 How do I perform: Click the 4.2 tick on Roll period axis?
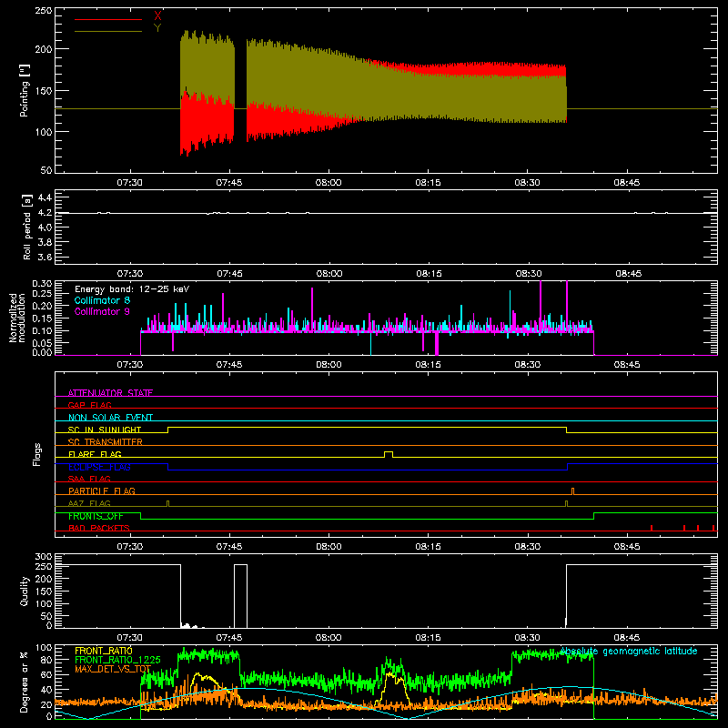coord(45,213)
